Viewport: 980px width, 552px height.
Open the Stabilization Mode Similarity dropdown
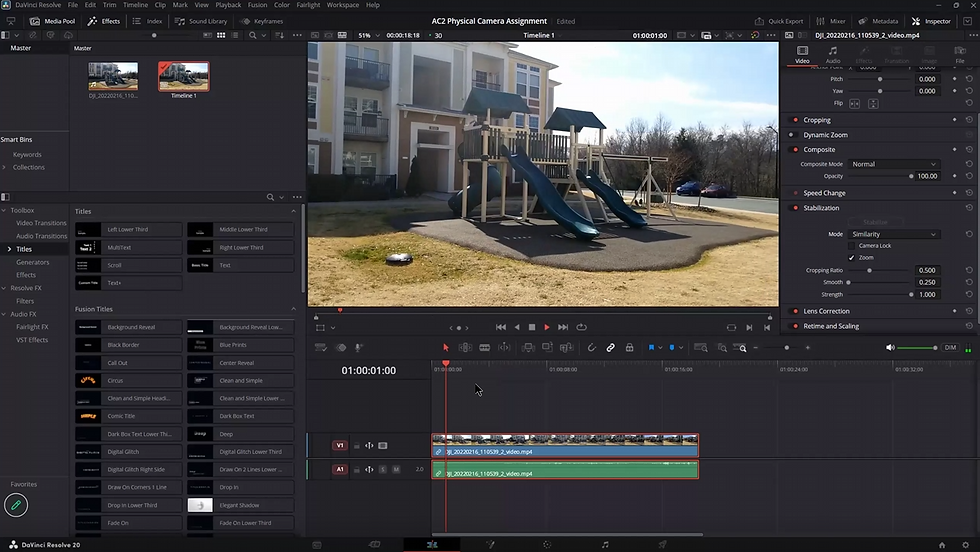pyautogui.click(x=894, y=234)
